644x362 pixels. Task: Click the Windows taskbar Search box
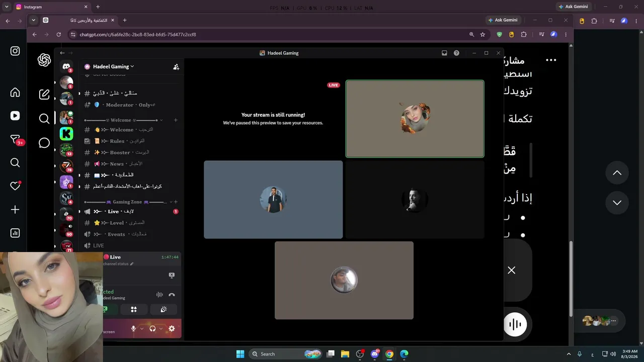(x=286, y=354)
